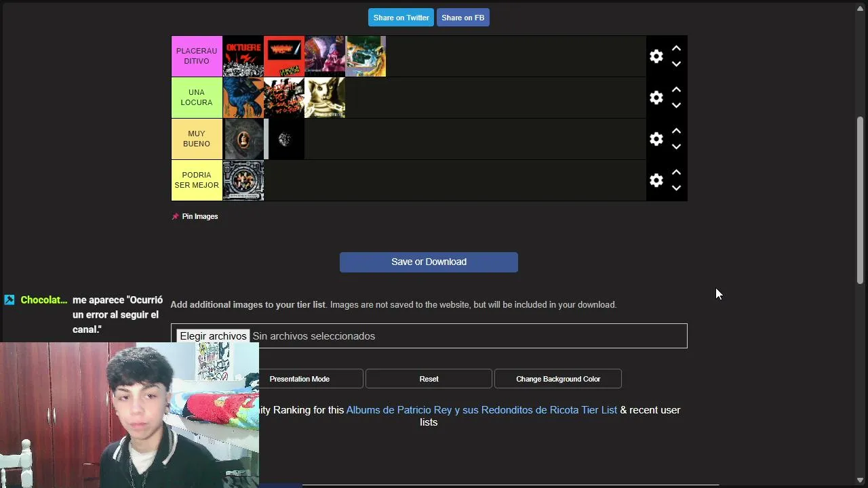Move UNA LOCURA tier up with arrow
The image size is (868, 488).
click(x=676, y=90)
